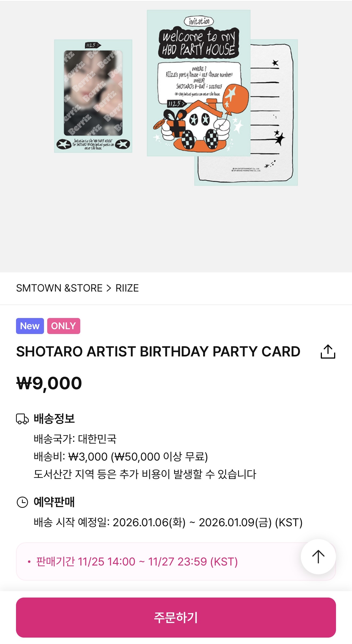Tap the 배송 시작 예정일 date line
352x644 pixels.
[168, 523]
